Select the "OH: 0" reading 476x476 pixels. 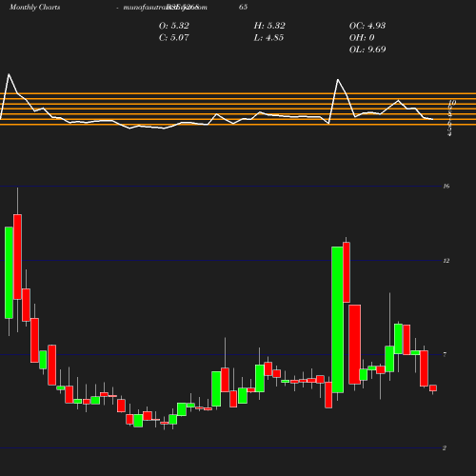click(362, 37)
